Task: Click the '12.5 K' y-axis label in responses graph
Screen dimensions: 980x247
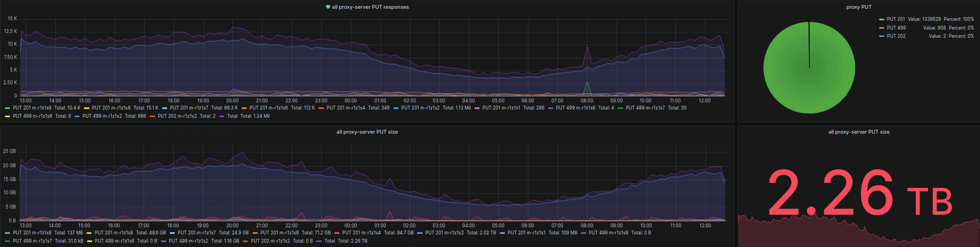Action: (10, 31)
